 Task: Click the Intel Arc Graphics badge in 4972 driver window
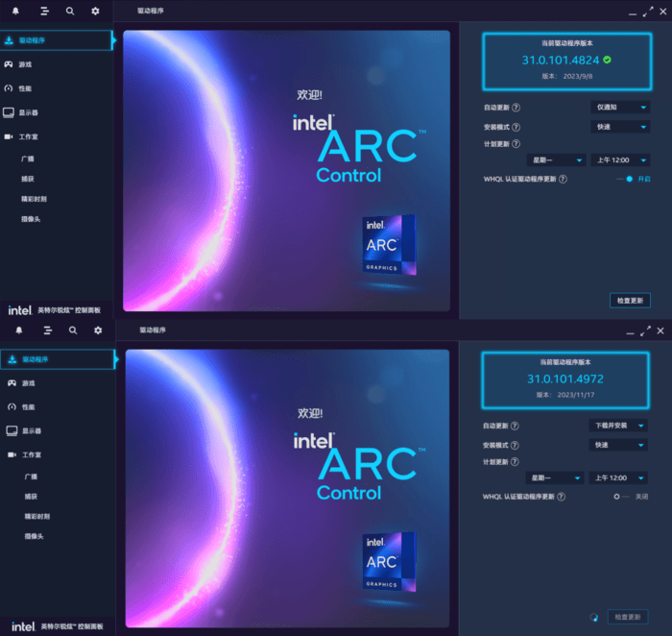[389, 562]
